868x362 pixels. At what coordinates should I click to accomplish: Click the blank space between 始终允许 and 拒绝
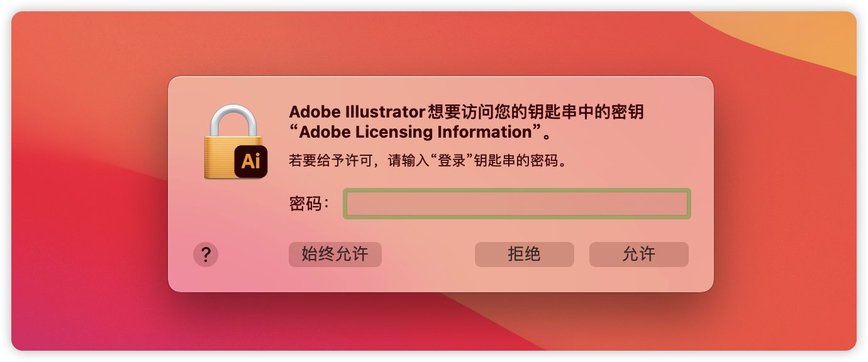[428, 255]
